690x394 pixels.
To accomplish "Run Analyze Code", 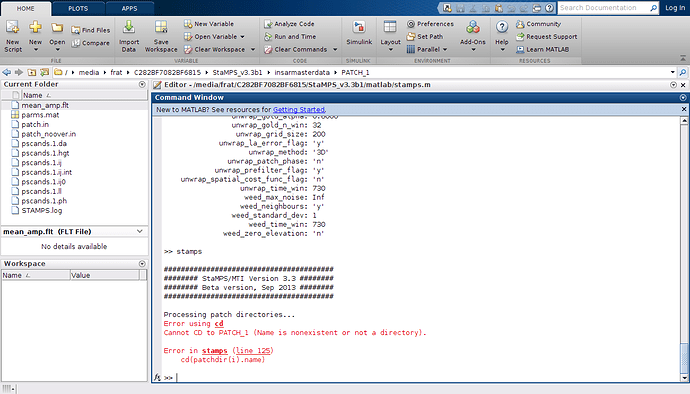I will click(x=289, y=24).
